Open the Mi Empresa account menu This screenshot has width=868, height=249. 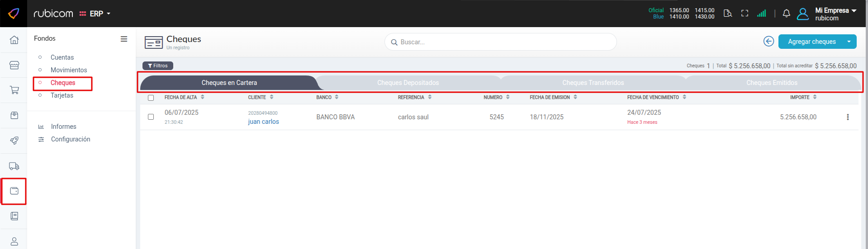click(835, 14)
